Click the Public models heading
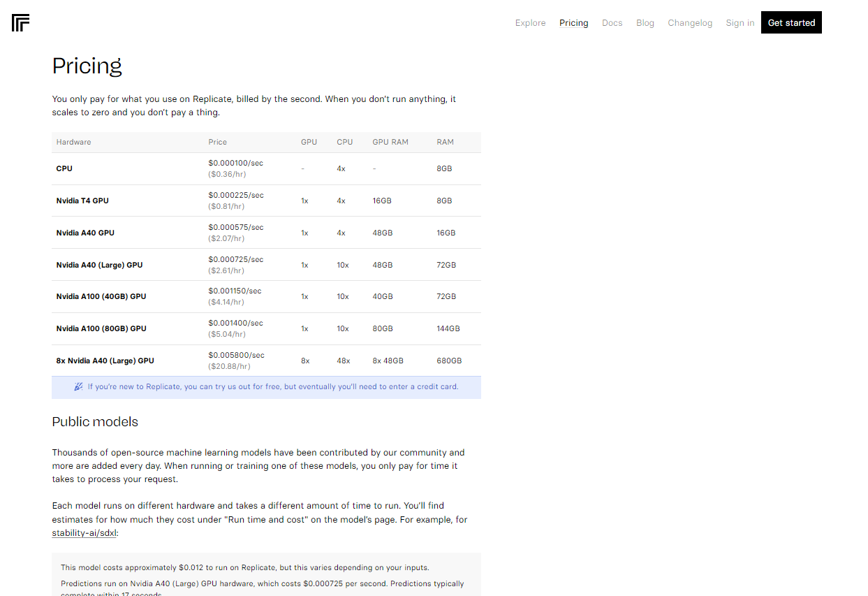The width and height of the screenshot is (868, 596). coord(95,422)
